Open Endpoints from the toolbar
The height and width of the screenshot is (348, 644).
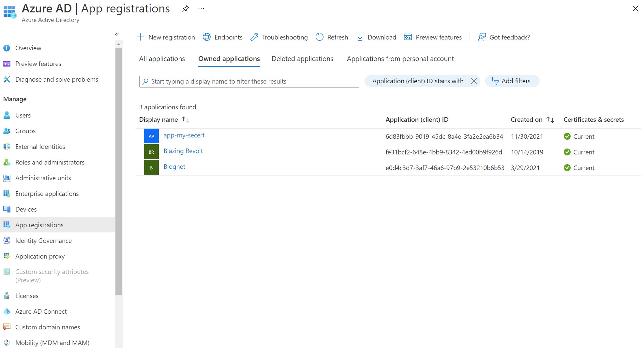click(223, 37)
